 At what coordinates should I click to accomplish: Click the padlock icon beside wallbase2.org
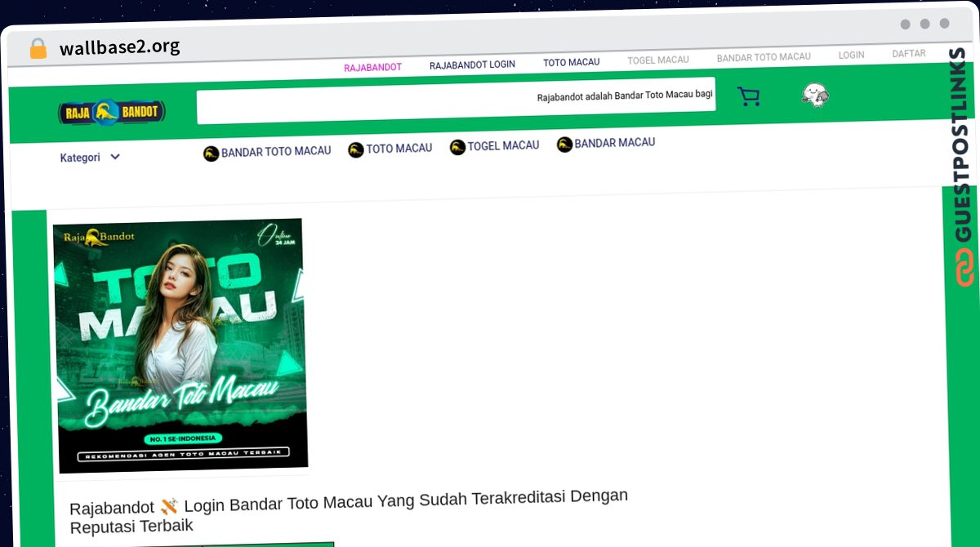38,48
